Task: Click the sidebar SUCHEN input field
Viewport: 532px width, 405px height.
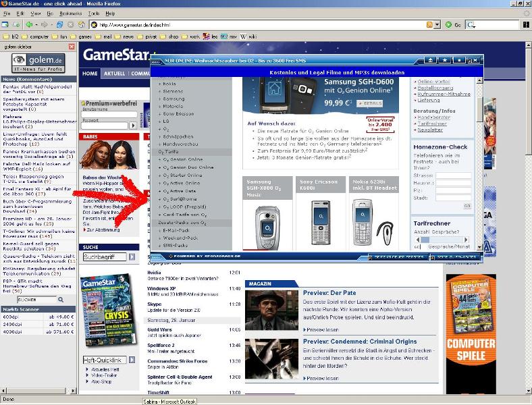Action: click(x=36, y=300)
